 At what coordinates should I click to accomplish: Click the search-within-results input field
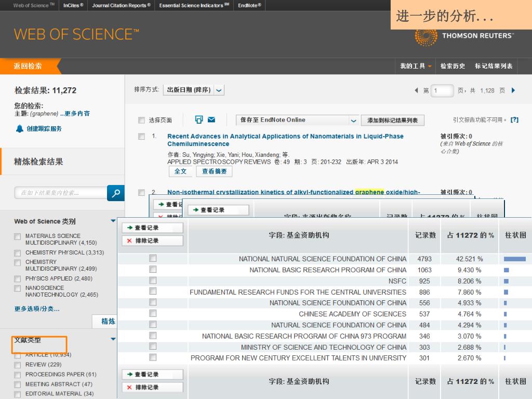61,193
